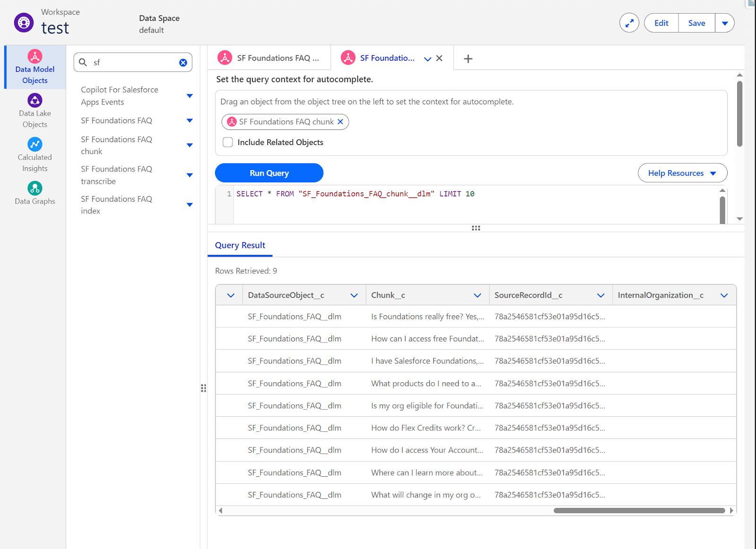Run the SQL query

click(x=269, y=173)
